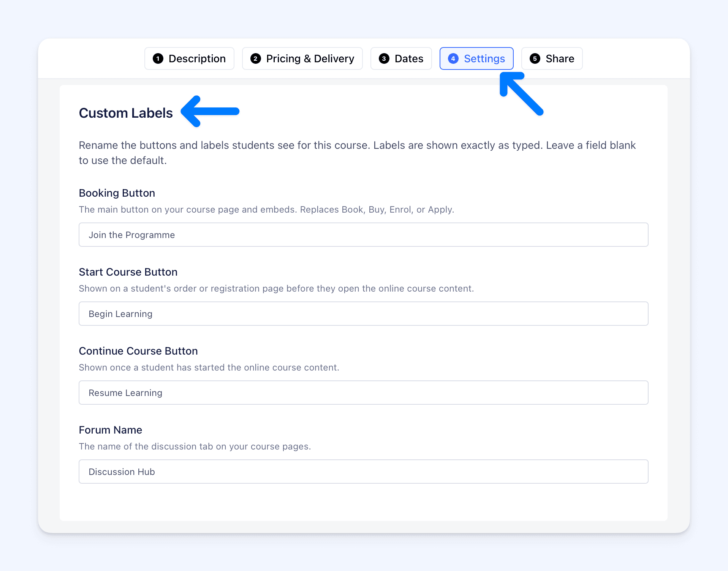728x571 pixels.
Task: Click the Booking Button field label
Action: pyautogui.click(x=117, y=193)
